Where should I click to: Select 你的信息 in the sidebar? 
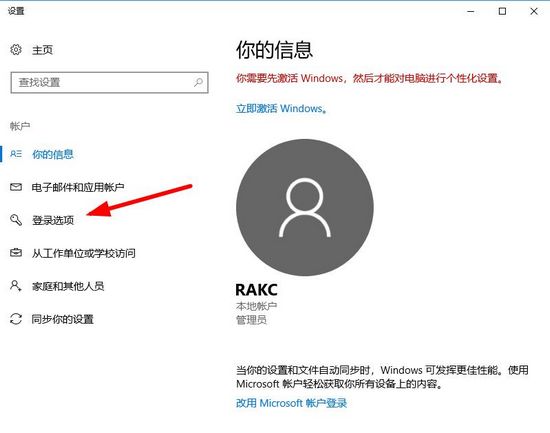click(x=53, y=154)
